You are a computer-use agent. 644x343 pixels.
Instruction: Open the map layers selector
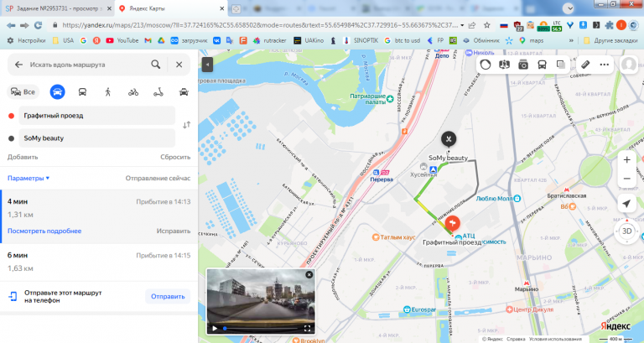[561, 65]
